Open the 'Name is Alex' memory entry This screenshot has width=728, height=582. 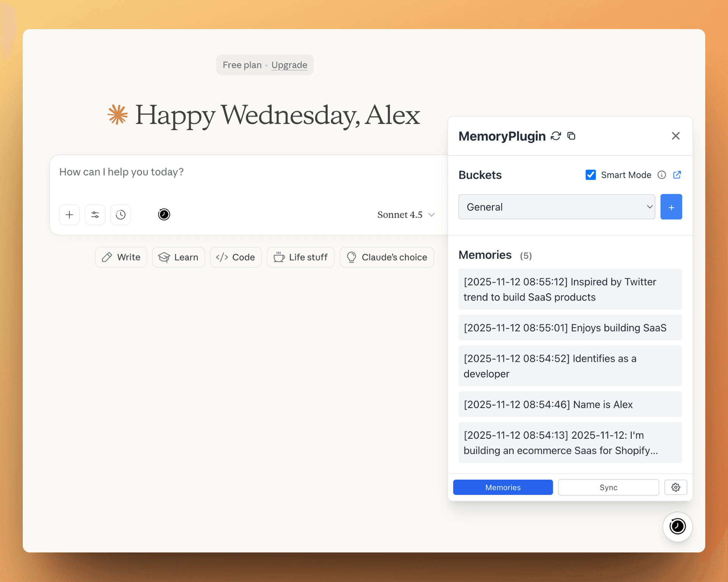pos(570,404)
